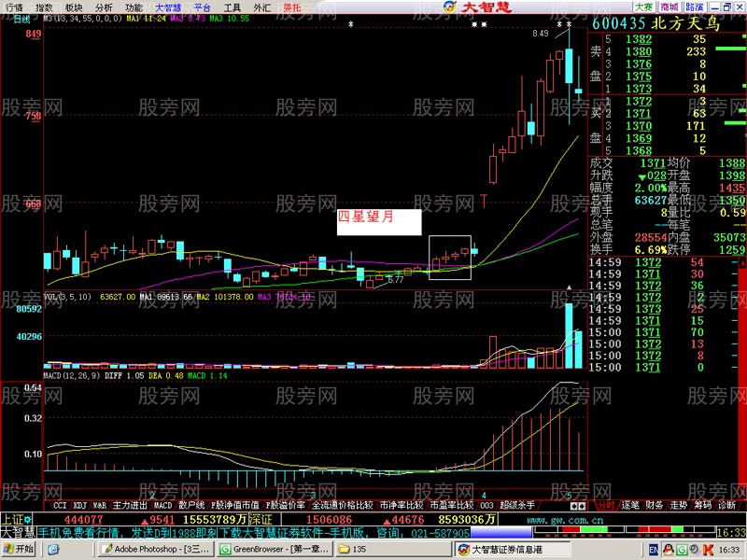The image size is (747, 560).
Task: Click the 大智慧 logo icon
Action: click(x=449, y=7)
